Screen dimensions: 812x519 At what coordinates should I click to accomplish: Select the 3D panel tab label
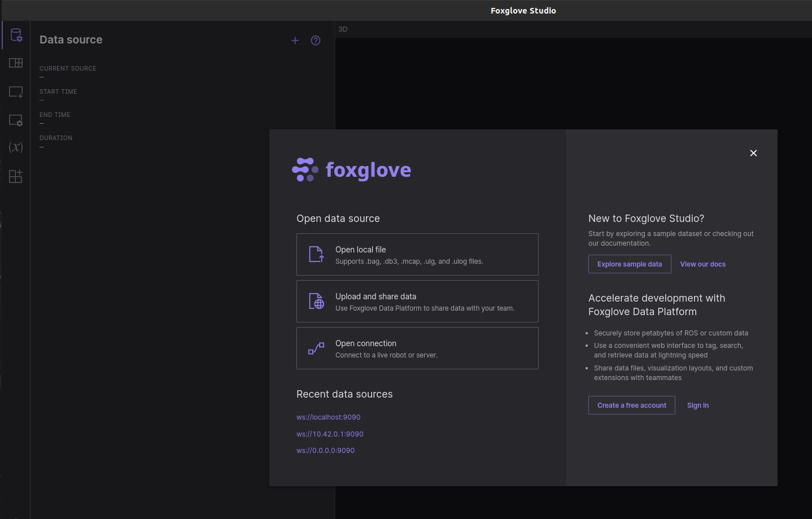coord(343,29)
